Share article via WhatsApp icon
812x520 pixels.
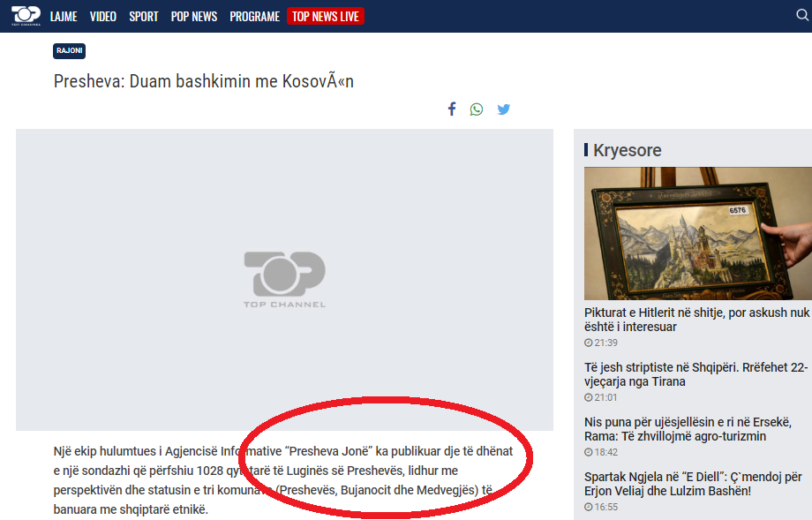(x=477, y=109)
